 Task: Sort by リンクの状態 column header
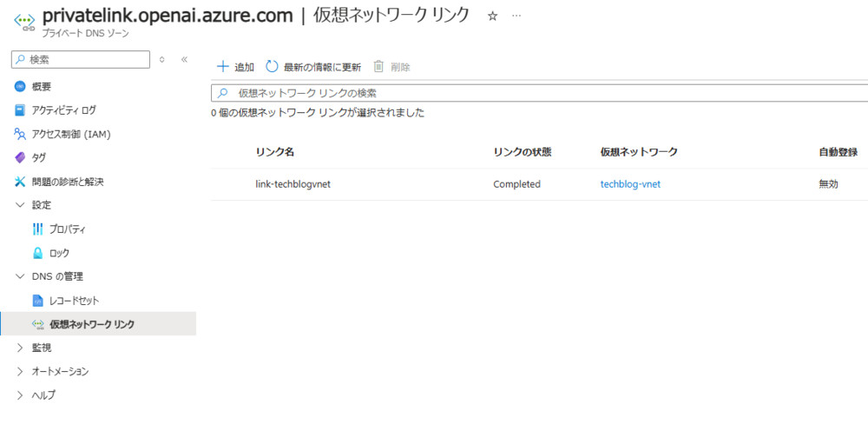pos(522,152)
